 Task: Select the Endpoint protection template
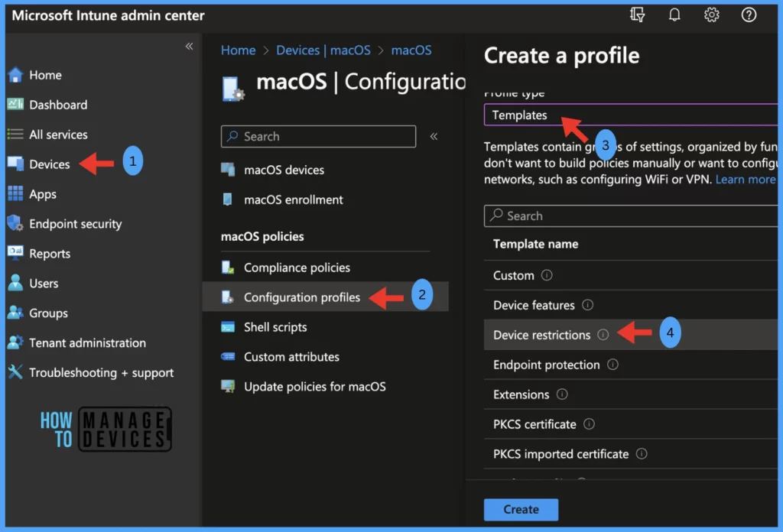tap(631, 365)
